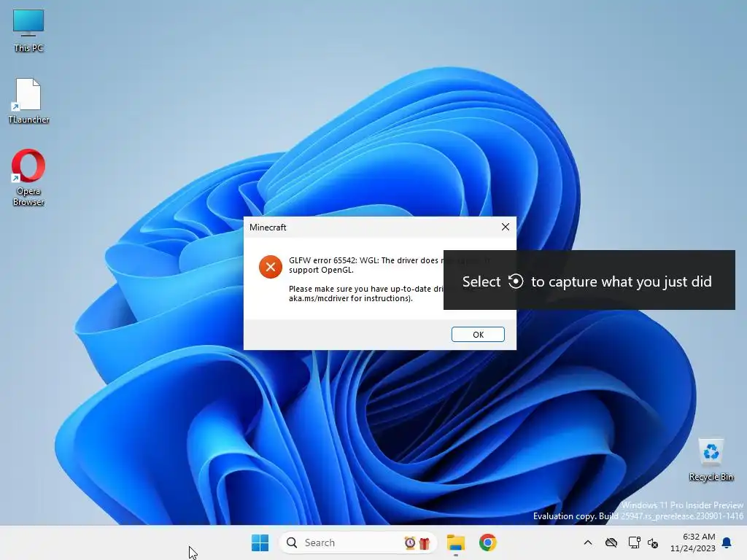The width and height of the screenshot is (747, 560).
Task: Click the red error icon in the dialog
Action: point(271,267)
